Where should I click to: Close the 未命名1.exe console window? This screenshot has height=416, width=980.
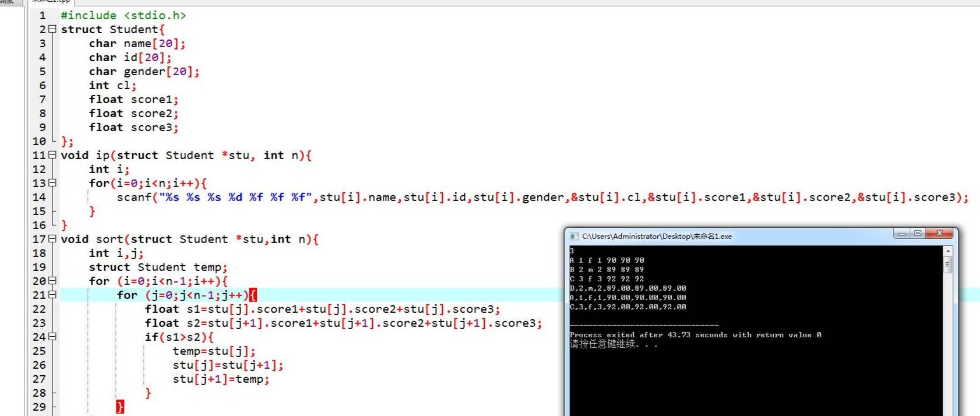point(939,234)
